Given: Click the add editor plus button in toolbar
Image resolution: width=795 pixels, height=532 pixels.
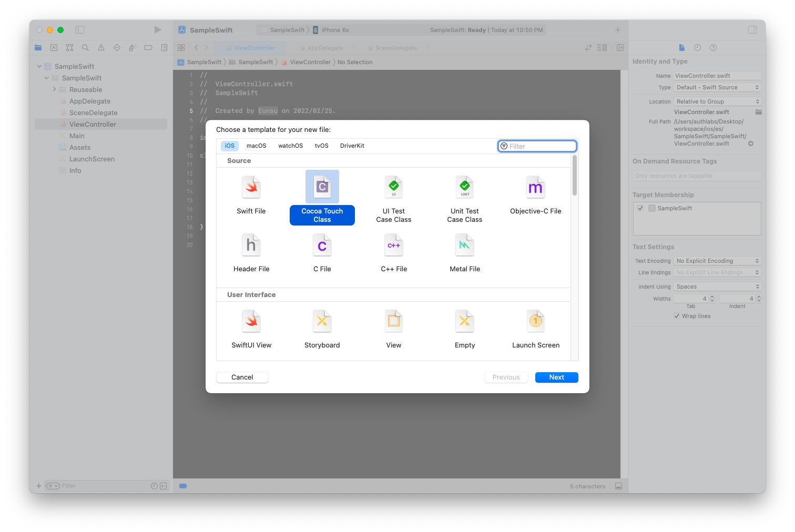Looking at the screenshot, I should click(x=618, y=30).
